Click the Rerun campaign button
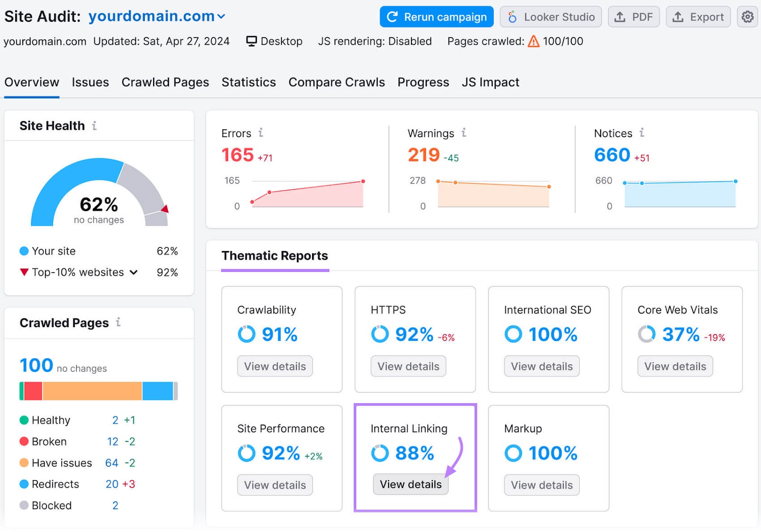761x532 pixels. pyautogui.click(x=436, y=17)
